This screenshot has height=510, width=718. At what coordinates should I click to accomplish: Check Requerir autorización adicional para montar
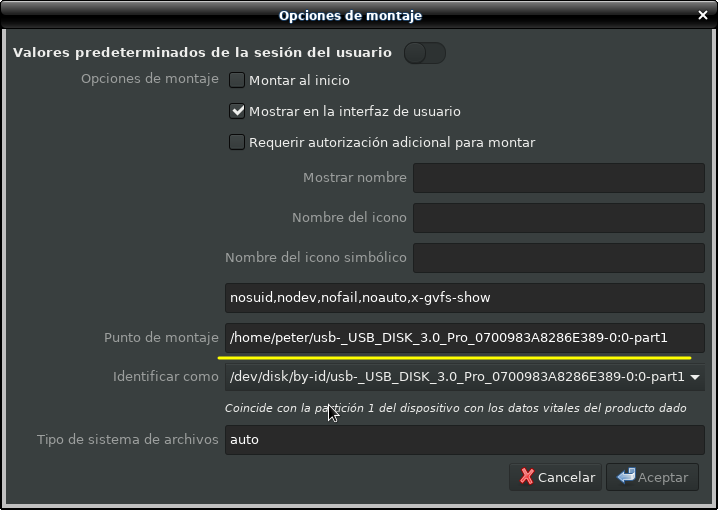coord(237,142)
